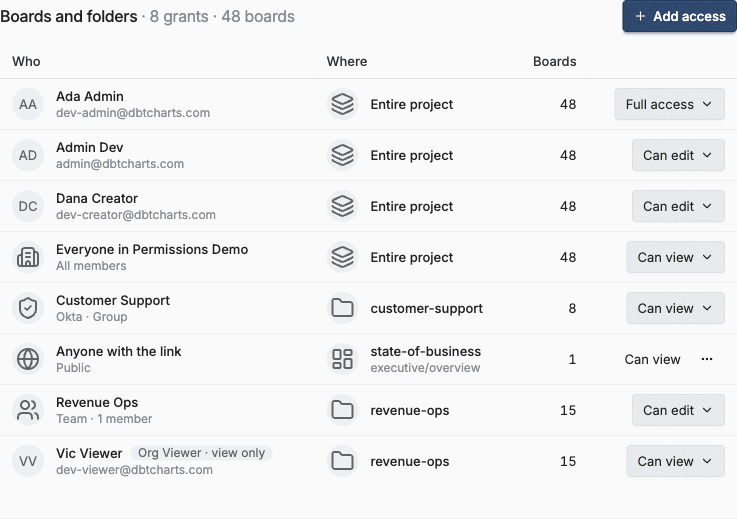Open Customer Support's Can view dropdown

675,308
